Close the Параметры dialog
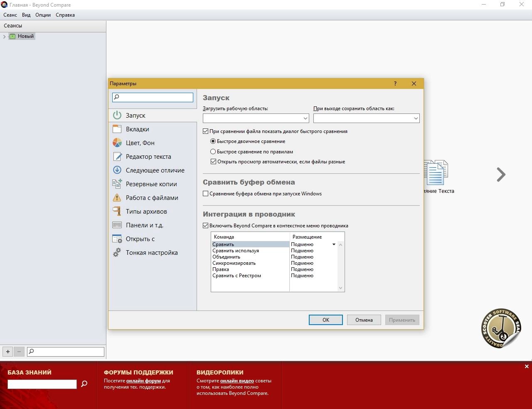This screenshot has height=409, width=532. coord(414,84)
